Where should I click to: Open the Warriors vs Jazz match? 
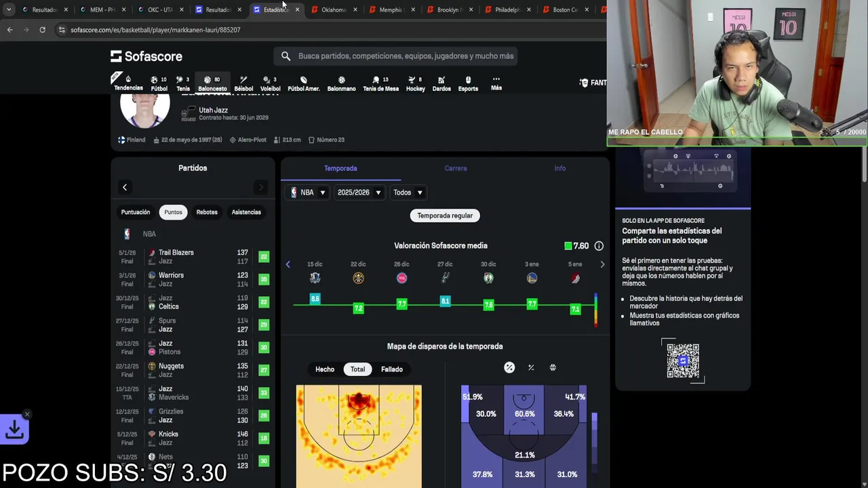point(193,279)
